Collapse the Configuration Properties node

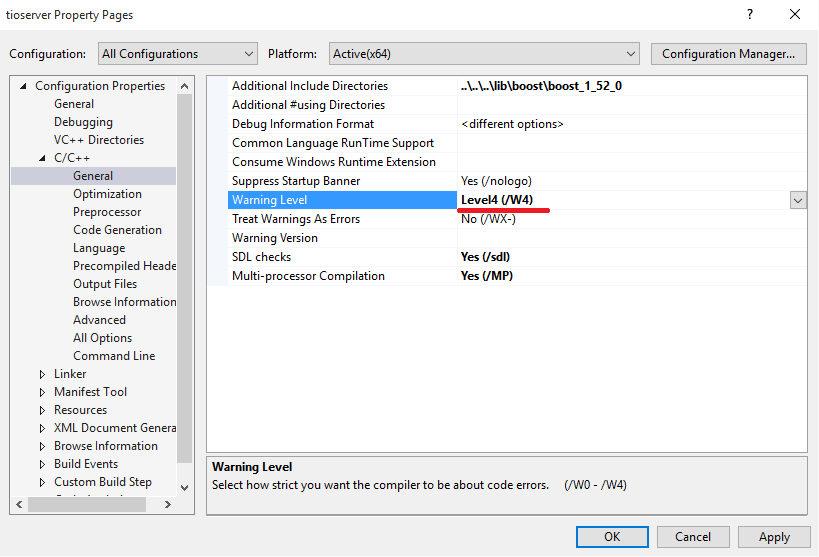[x=24, y=86]
